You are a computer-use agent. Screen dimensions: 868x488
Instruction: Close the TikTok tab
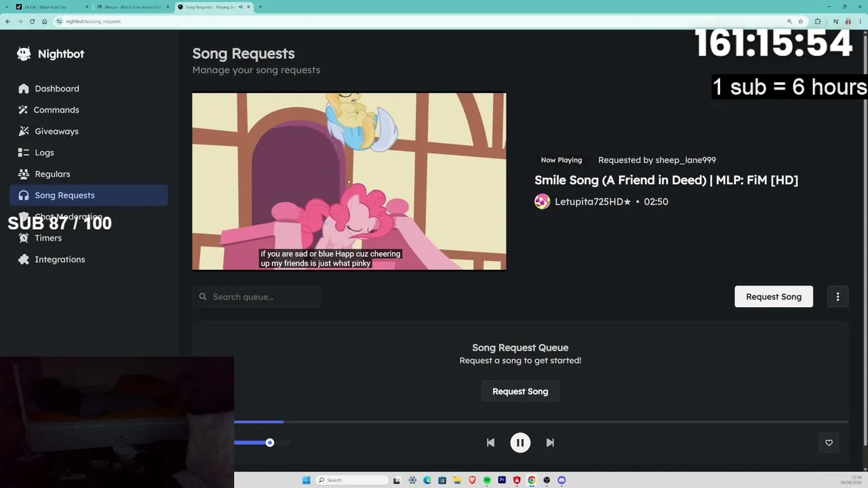coord(87,7)
